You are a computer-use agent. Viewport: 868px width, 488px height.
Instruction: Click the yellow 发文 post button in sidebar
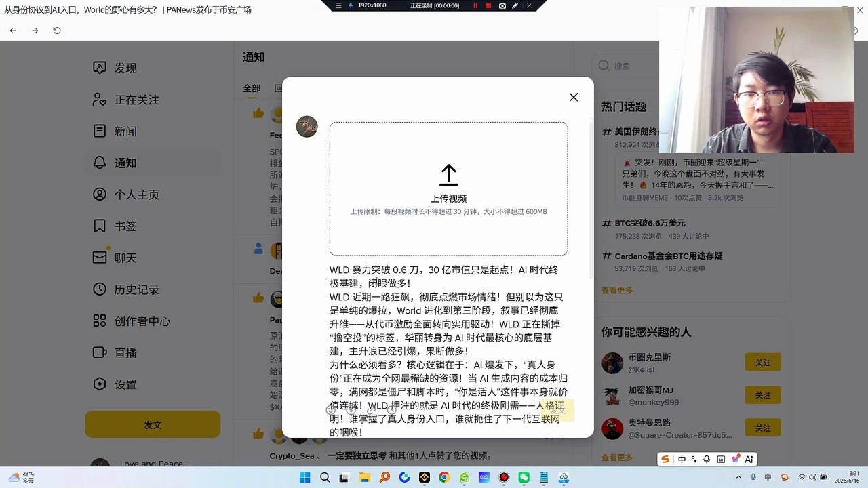(153, 424)
